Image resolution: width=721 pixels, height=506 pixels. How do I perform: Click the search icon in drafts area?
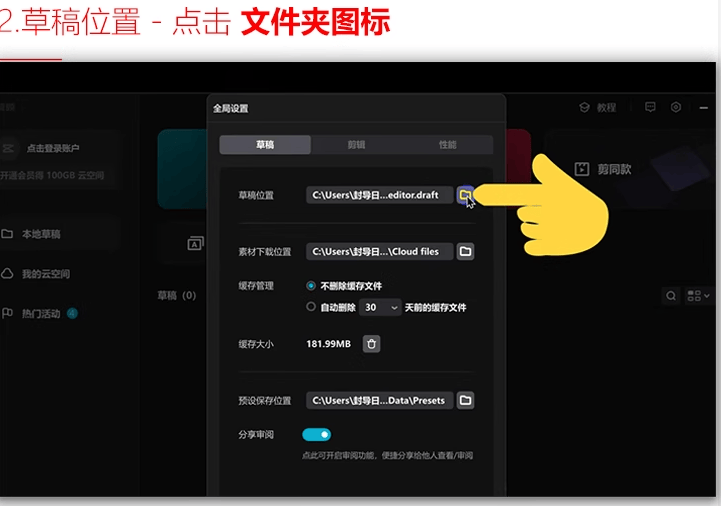tap(671, 296)
